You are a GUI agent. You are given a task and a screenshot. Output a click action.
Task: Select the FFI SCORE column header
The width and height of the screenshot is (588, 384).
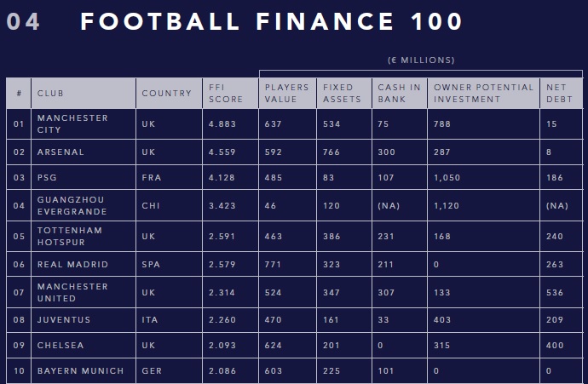(x=230, y=94)
